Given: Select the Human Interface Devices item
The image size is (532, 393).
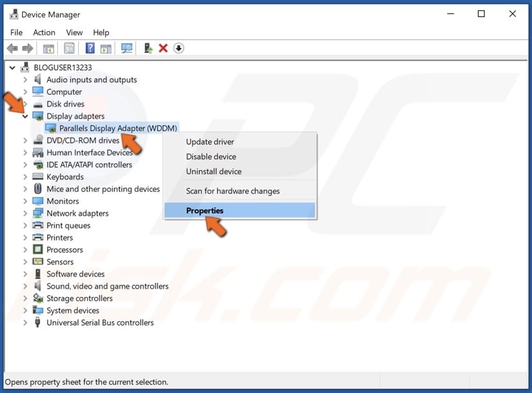Looking at the screenshot, I should pyautogui.click(x=90, y=152).
